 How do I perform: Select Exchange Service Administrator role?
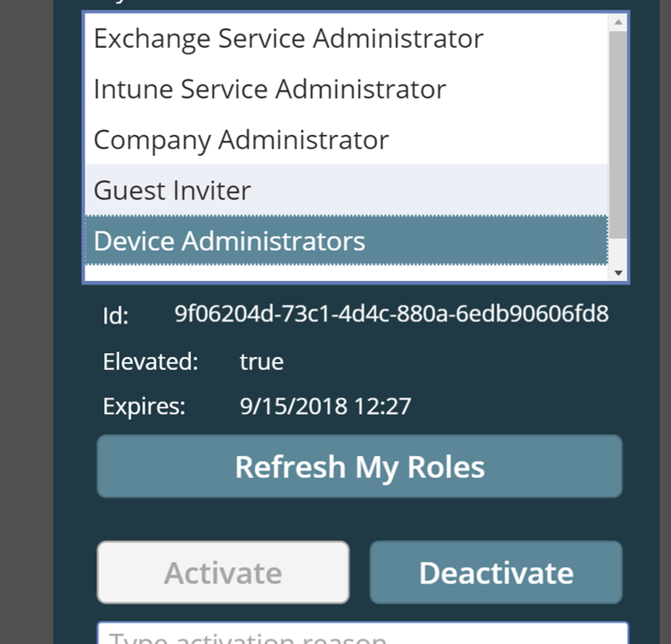(x=346, y=38)
